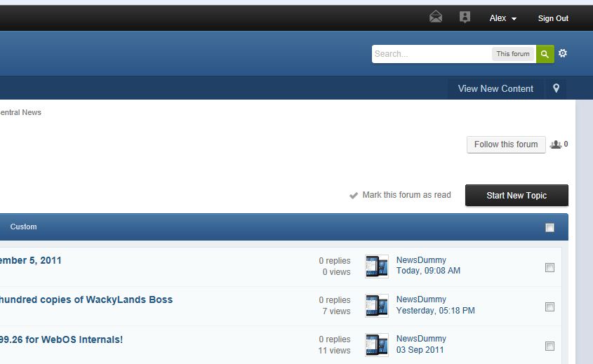Select the Custom filter tab

click(x=23, y=227)
